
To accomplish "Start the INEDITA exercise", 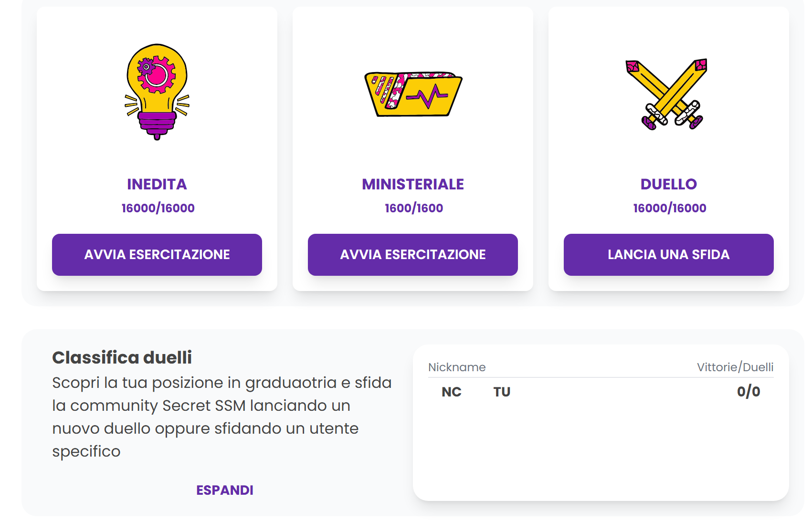I will tap(157, 255).
